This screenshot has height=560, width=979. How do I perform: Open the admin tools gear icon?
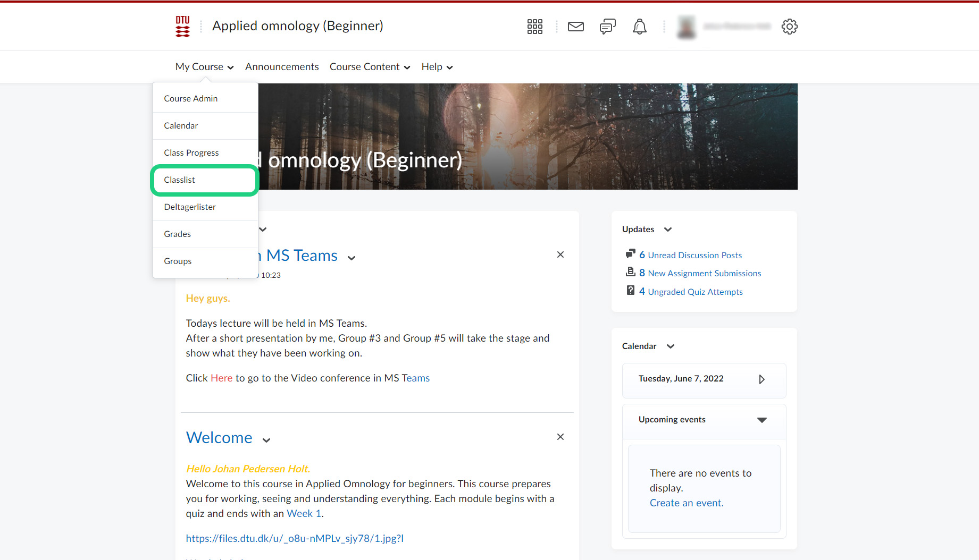point(789,27)
